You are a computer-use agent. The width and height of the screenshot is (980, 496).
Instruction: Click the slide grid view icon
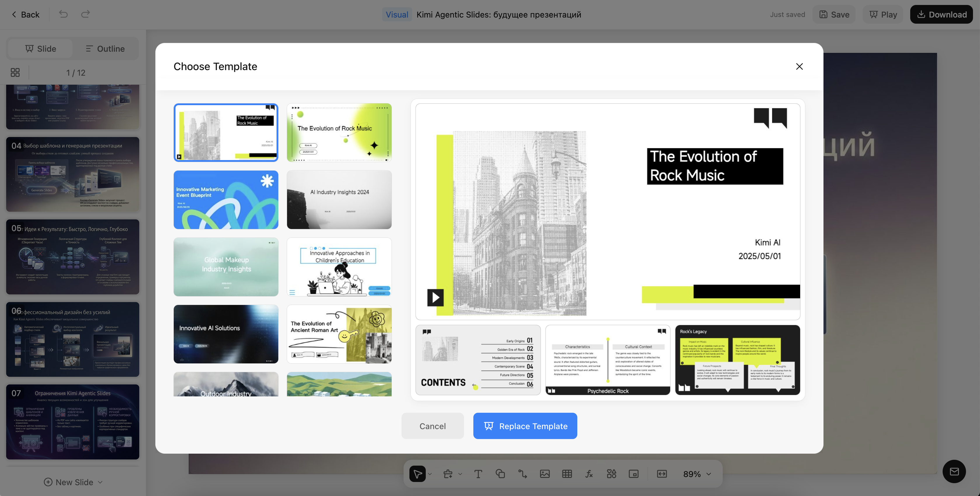pyautogui.click(x=15, y=72)
